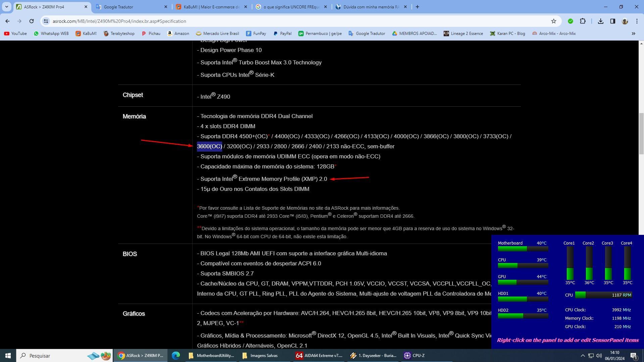Open MotherboardUtility folder in taskbar
This screenshot has width=644, height=362.
click(x=211, y=356)
